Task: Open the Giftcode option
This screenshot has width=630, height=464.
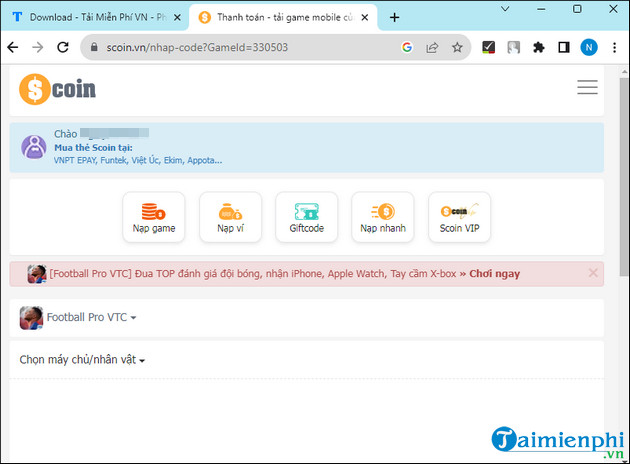Action: [307, 217]
